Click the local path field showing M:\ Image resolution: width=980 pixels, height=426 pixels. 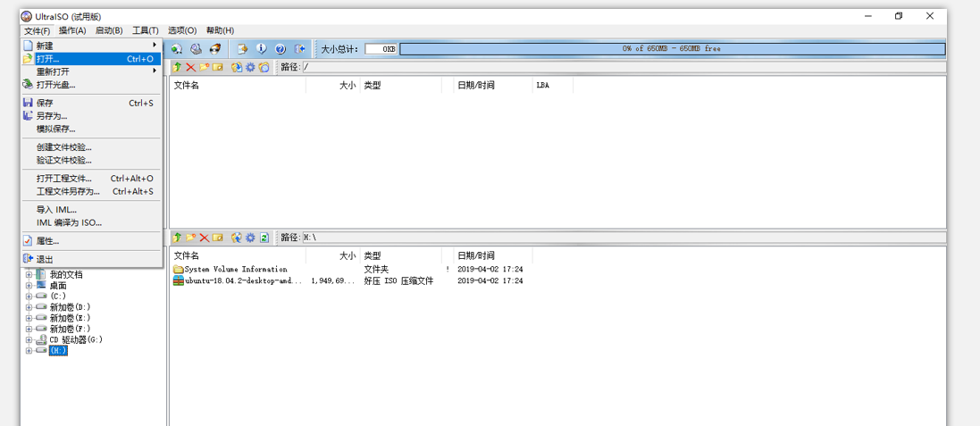(624, 238)
